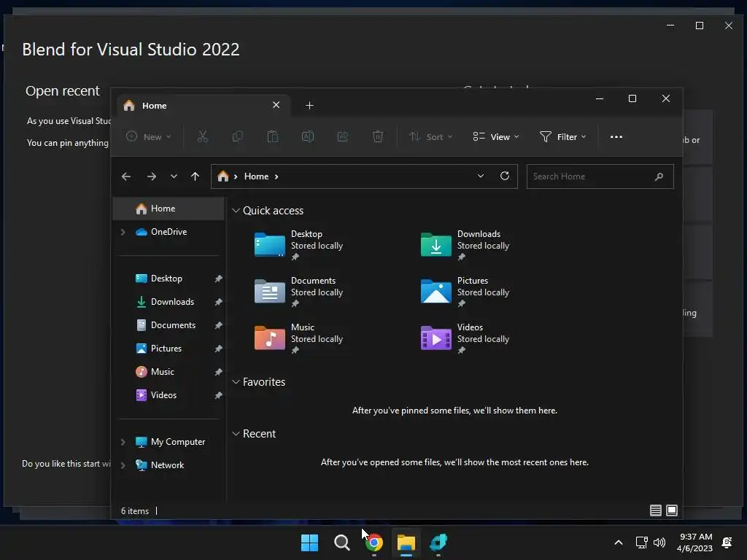Click the Rename icon in toolbar
This screenshot has width=747, height=560.
pos(308,136)
